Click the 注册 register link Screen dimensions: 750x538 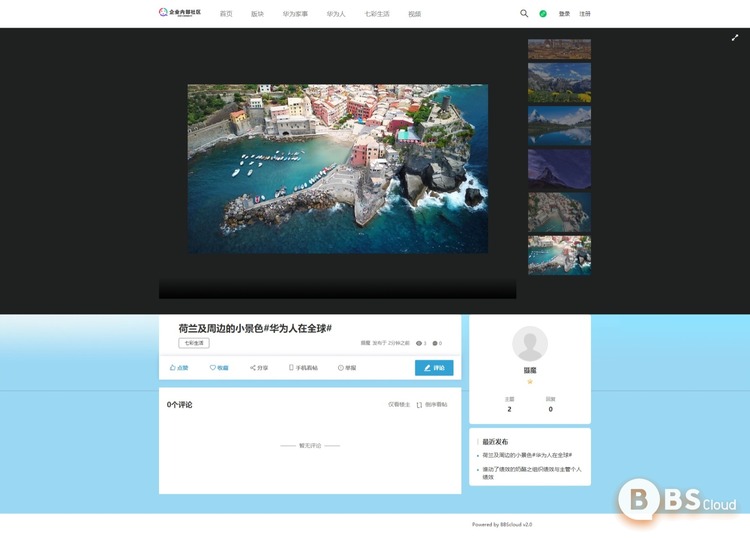point(585,14)
